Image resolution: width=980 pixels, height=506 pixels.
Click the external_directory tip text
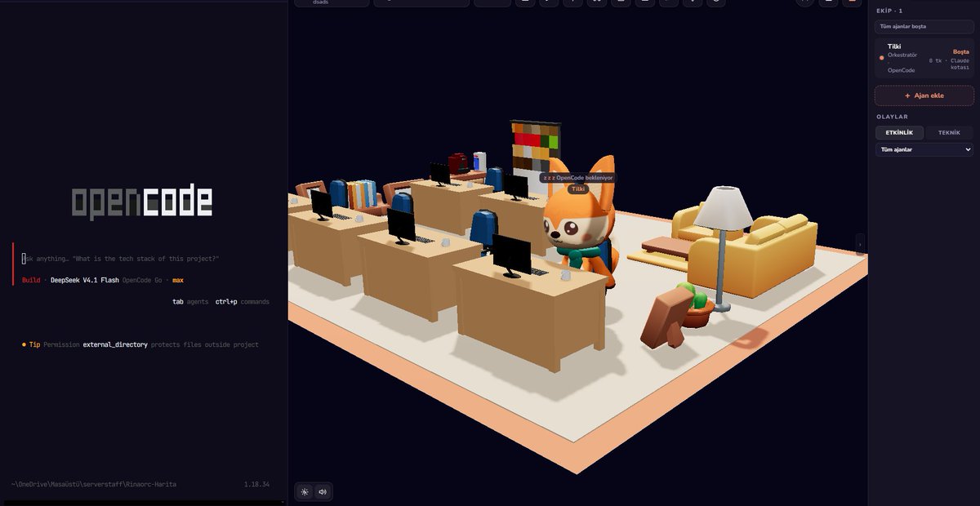[x=115, y=344]
